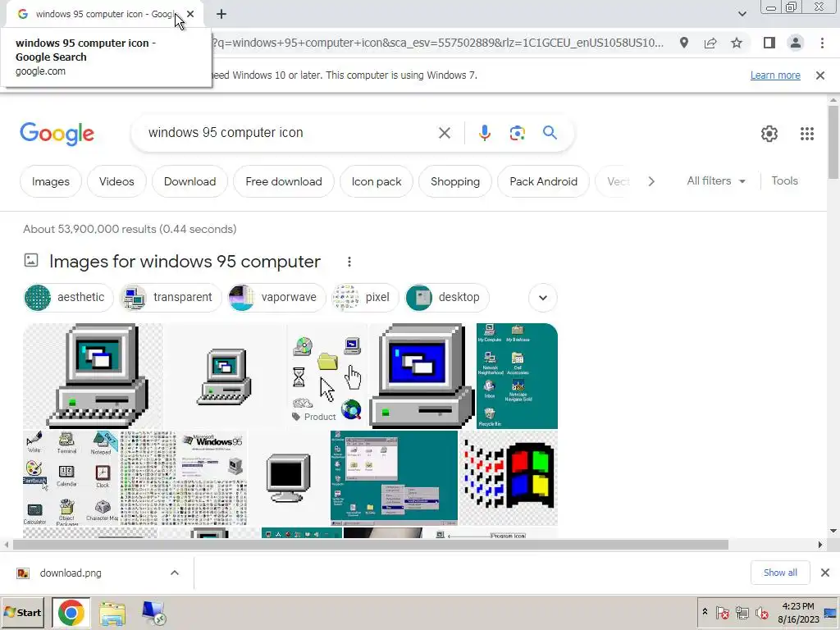
Task: Expand download.png options chevron
Action: point(174,573)
